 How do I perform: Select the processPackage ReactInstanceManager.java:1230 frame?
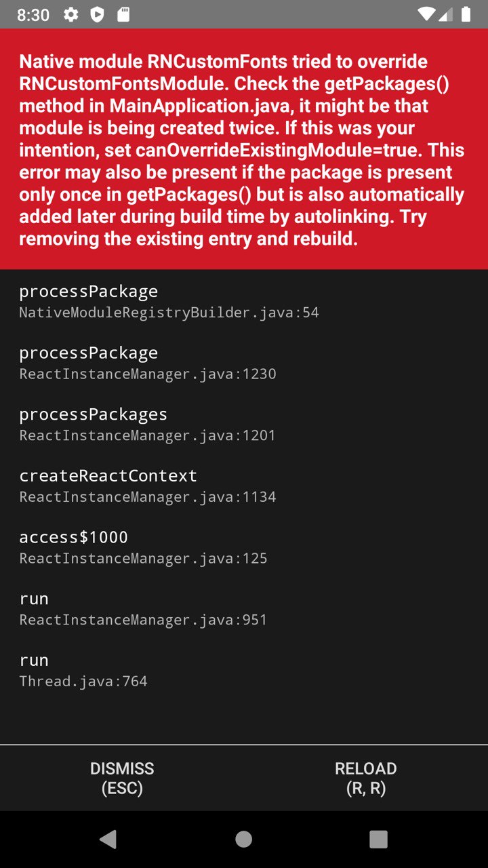click(244, 363)
